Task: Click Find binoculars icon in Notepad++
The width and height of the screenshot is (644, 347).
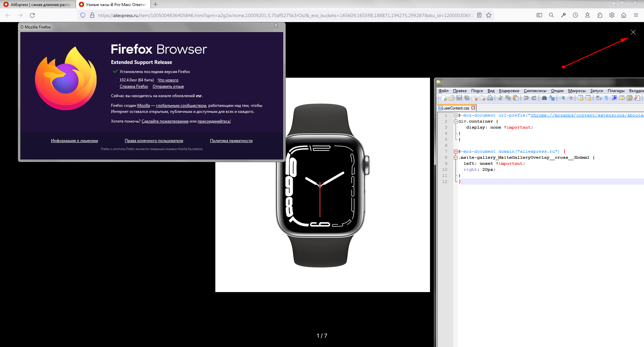Action: [x=544, y=98]
